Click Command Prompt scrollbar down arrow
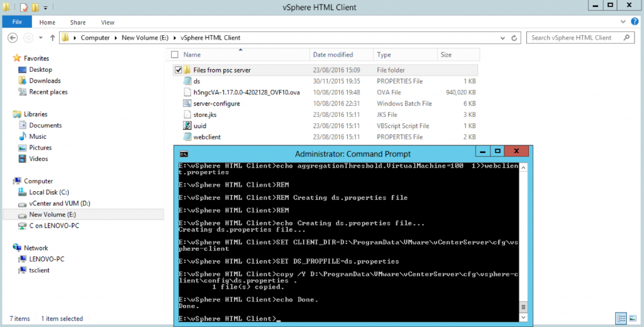Viewport: 644px width, 327px height. 523,317
